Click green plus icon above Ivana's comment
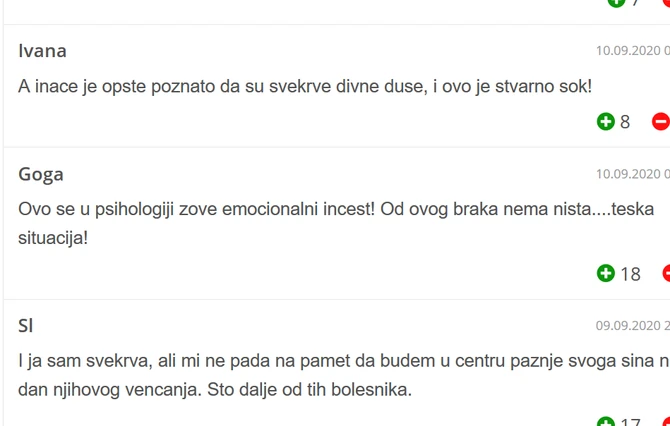Viewport: 670px width, 426px height. click(616, 3)
